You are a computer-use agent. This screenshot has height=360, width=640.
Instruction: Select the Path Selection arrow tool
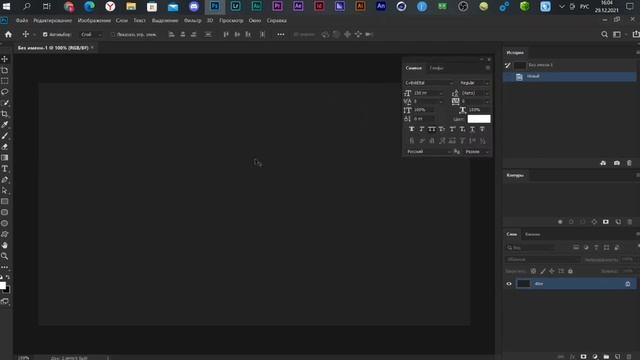(5, 191)
